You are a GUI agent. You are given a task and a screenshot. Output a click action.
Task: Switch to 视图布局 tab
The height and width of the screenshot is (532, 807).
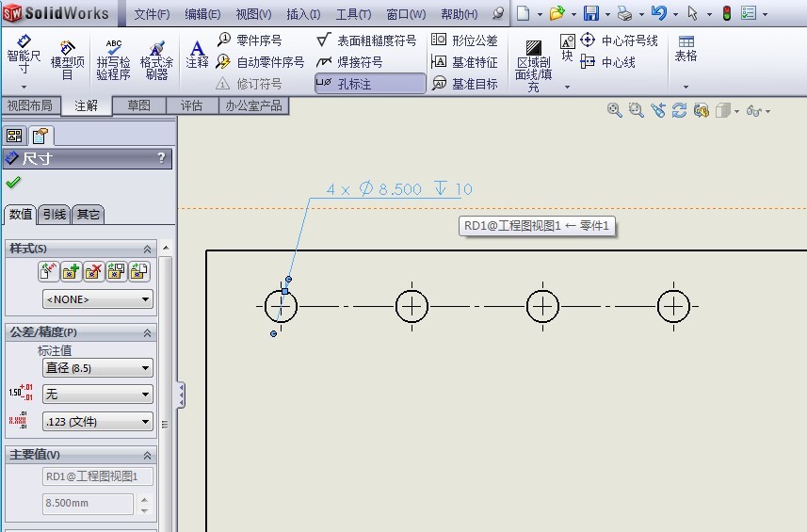tap(30, 105)
